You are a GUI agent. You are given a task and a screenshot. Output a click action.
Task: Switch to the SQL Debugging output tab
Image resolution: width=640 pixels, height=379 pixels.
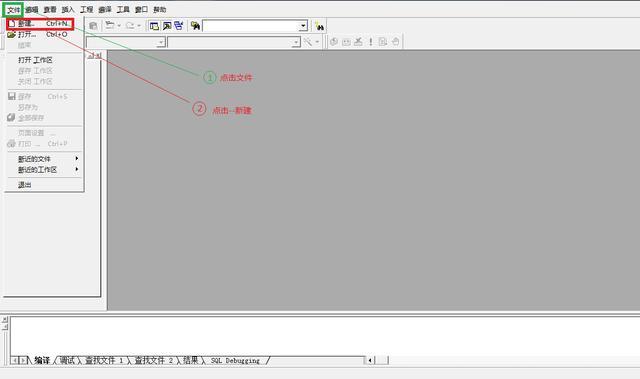point(235,361)
